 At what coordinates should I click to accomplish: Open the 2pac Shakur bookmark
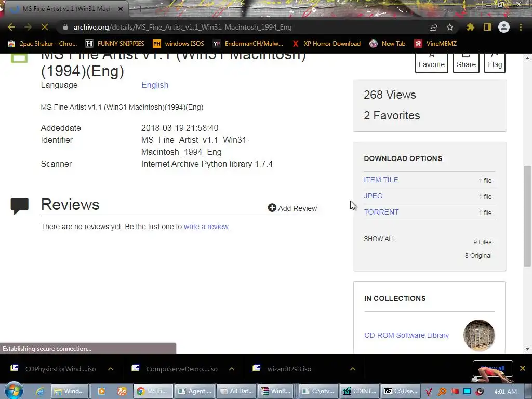coord(43,44)
